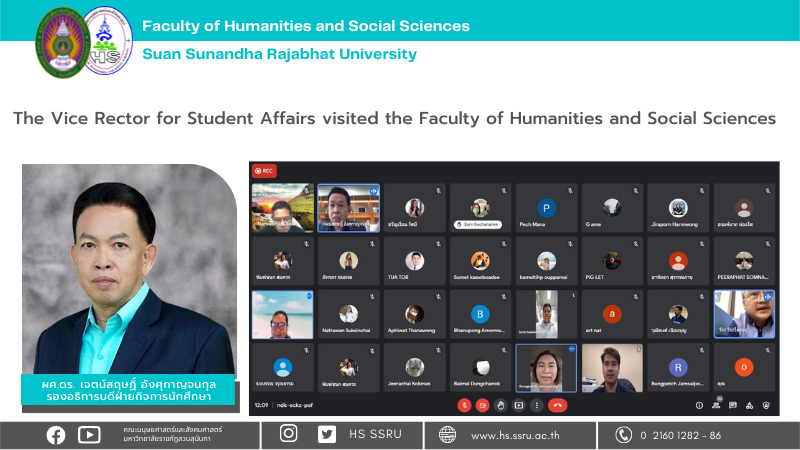Click the red REC recording indicator
This screenshot has width=800, height=450.
point(265,171)
